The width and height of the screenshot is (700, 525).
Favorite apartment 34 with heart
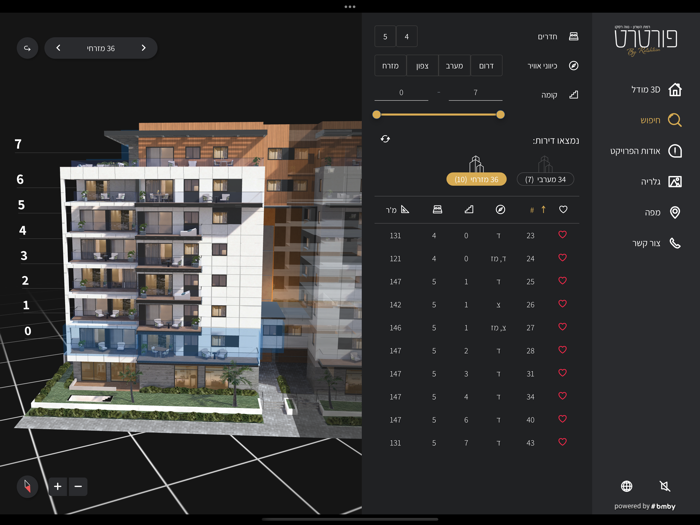[x=562, y=396]
